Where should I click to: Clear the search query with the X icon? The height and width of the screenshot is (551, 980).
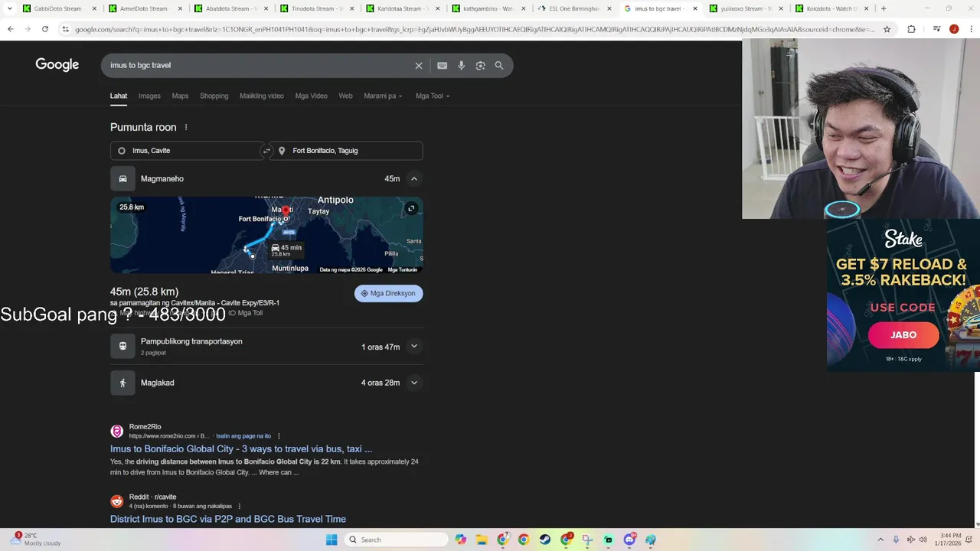pos(419,66)
